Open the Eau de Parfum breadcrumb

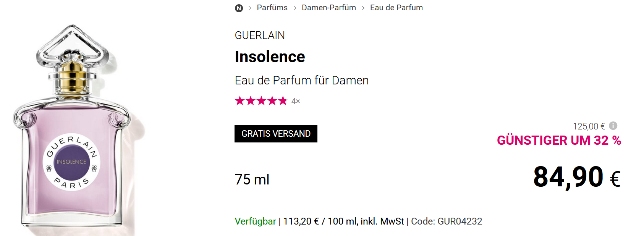(x=396, y=8)
